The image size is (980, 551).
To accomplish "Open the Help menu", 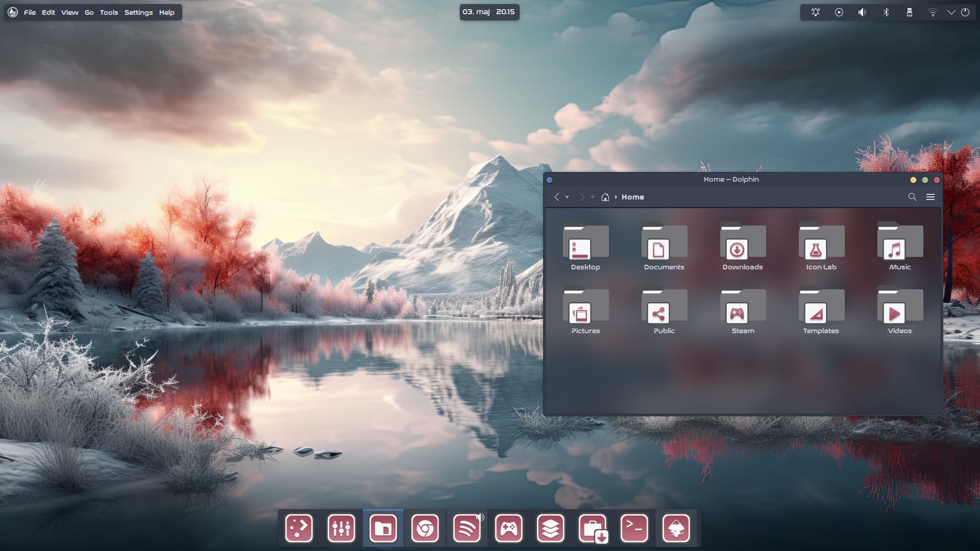I will click(167, 12).
